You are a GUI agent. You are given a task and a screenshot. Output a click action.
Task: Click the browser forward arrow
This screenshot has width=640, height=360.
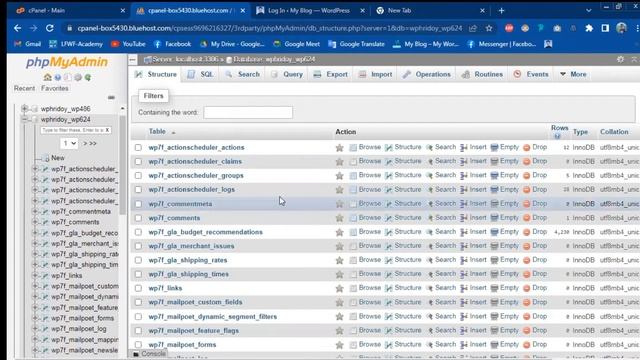(x=33, y=28)
